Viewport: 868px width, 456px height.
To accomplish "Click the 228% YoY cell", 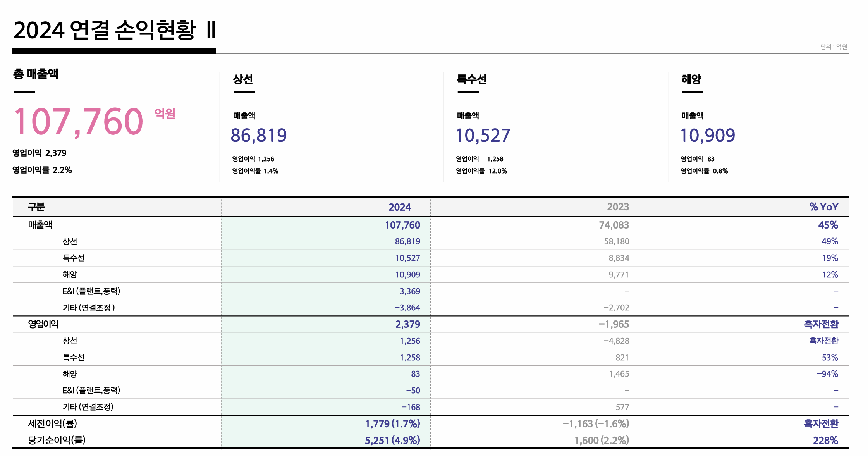I will pos(825,441).
